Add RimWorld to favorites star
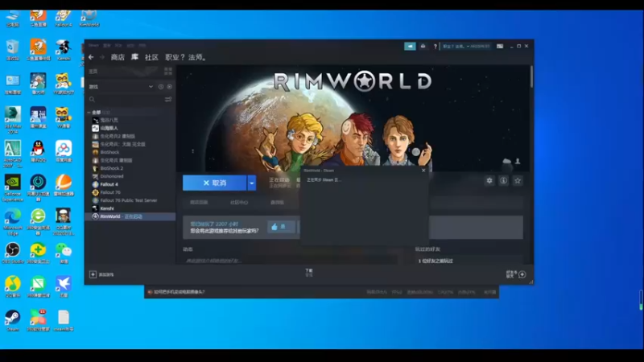 point(518,180)
